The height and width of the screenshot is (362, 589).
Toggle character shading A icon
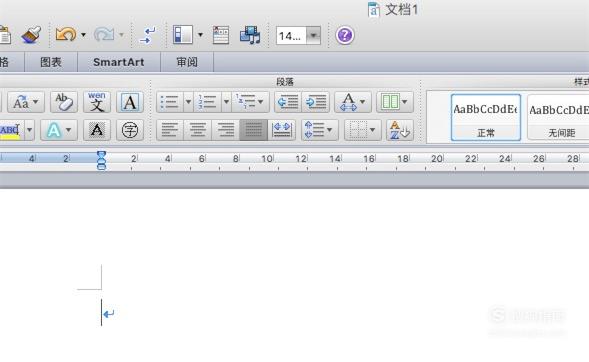point(97,130)
